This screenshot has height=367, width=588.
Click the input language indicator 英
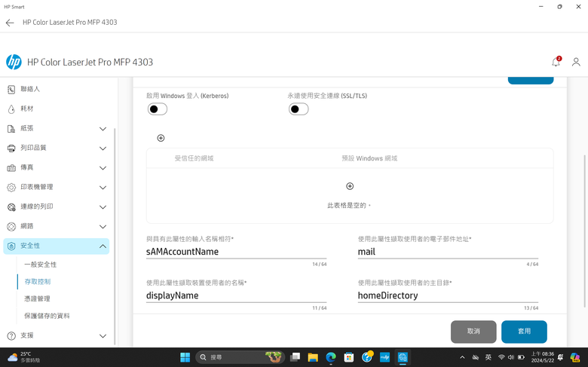pos(488,357)
